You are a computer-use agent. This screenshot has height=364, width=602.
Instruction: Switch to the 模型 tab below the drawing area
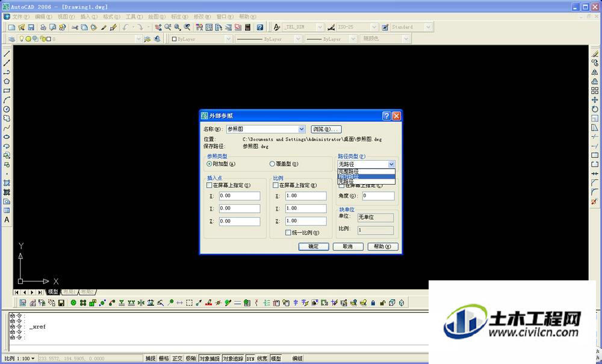[x=53, y=292]
